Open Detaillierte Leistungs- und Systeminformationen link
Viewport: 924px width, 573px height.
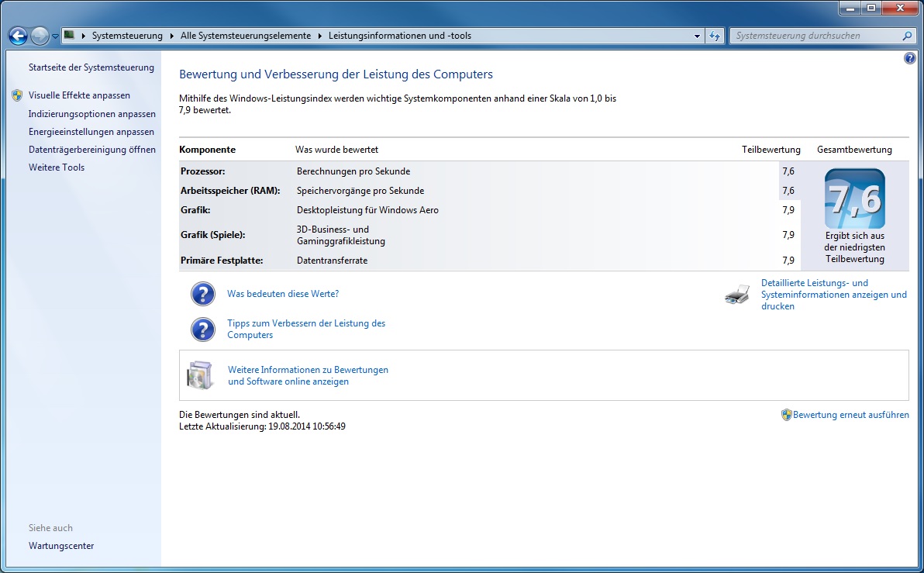point(834,294)
